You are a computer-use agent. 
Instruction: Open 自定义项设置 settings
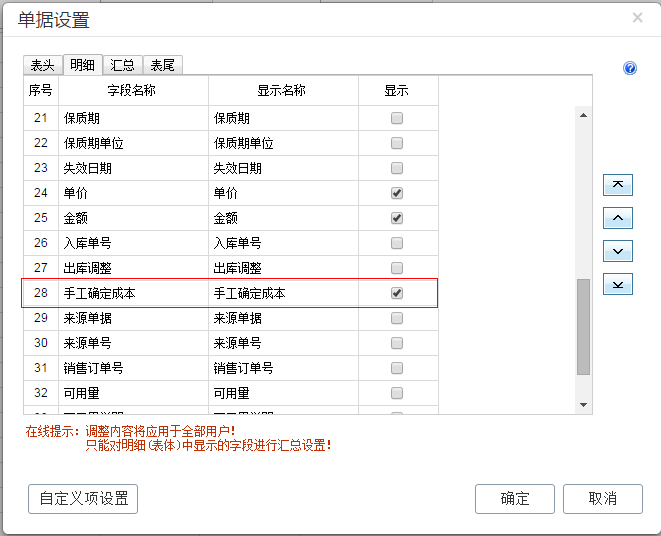[83, 499]
